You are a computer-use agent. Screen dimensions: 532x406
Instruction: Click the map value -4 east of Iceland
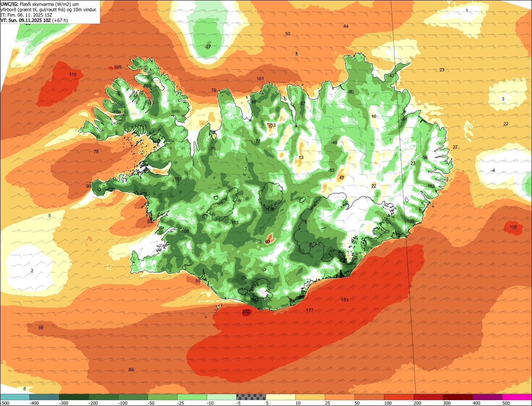tap(493, 170)
